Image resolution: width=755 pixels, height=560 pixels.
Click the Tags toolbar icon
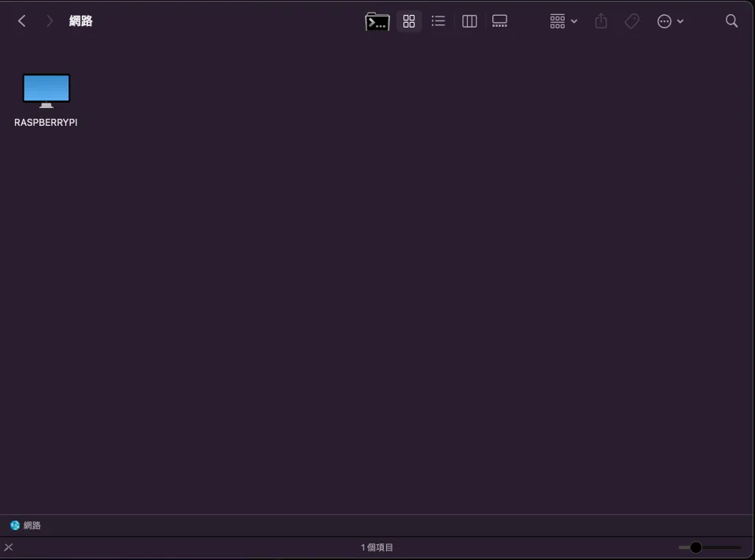click(x=632, y=22)
